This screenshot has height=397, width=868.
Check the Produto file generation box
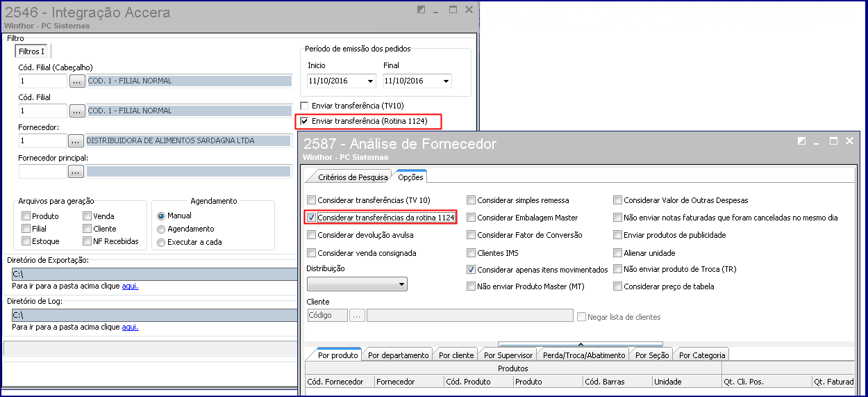pos(26,216)
